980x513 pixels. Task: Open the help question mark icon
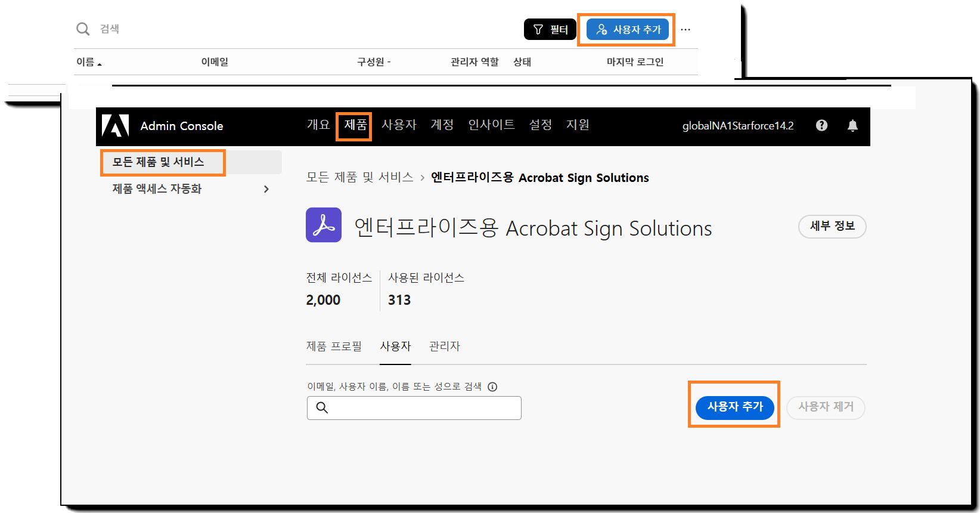(821, 125)
